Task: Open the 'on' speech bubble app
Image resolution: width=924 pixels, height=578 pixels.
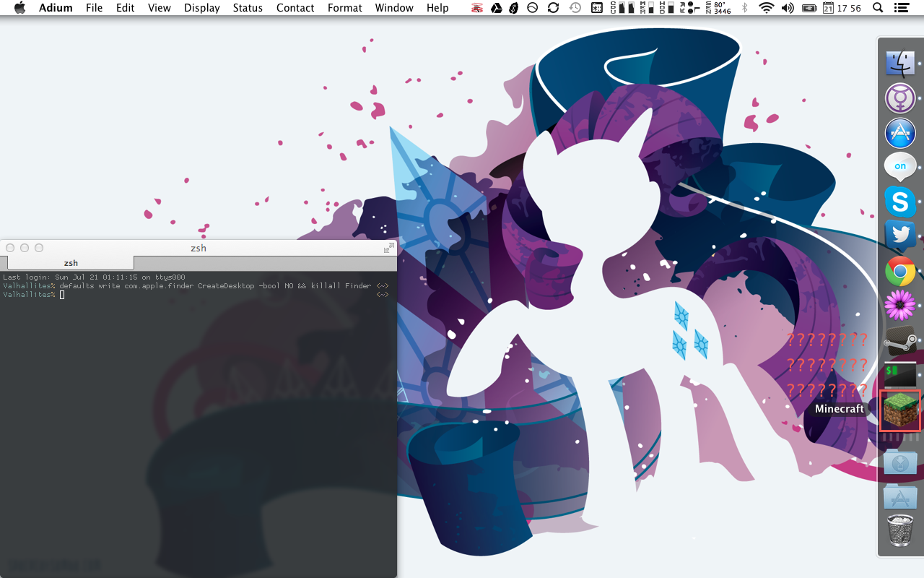Action: (900, 167)
